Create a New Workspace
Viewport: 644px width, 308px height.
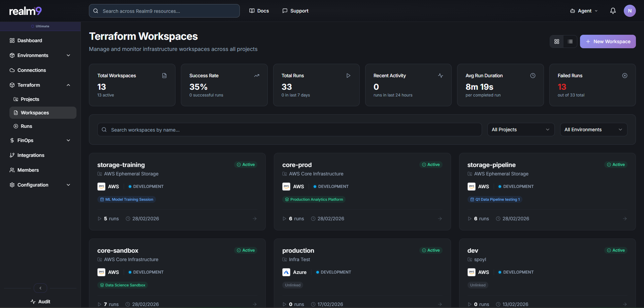click(x=608, y=41)
